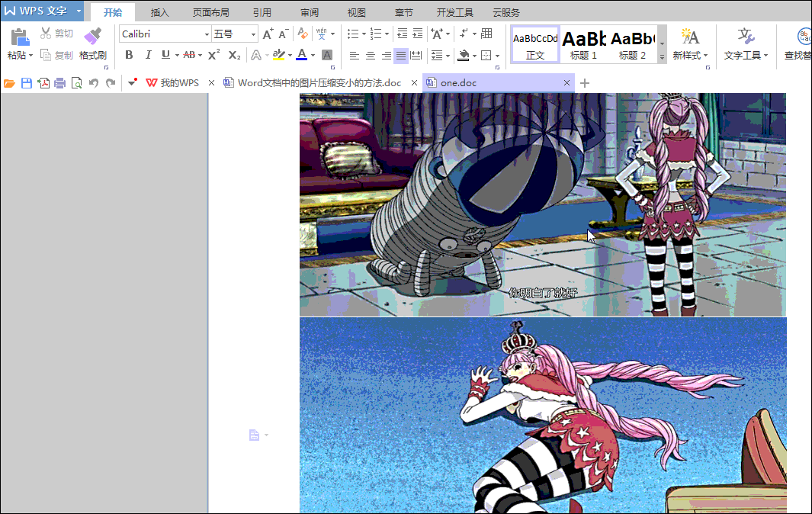Screen dimensions: 812x514
Task: Expand the borders dropdown arrow
Action: click(498, 56)
